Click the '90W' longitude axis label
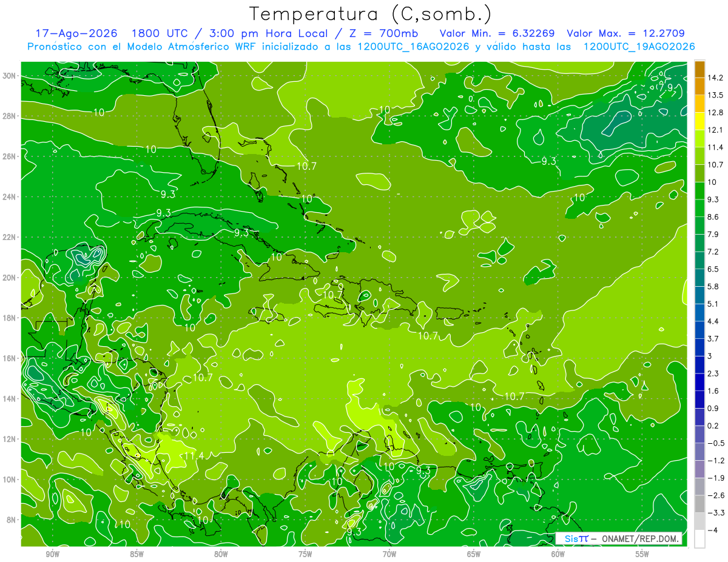This screenshot has width=728, height=562. pos(52,554)
